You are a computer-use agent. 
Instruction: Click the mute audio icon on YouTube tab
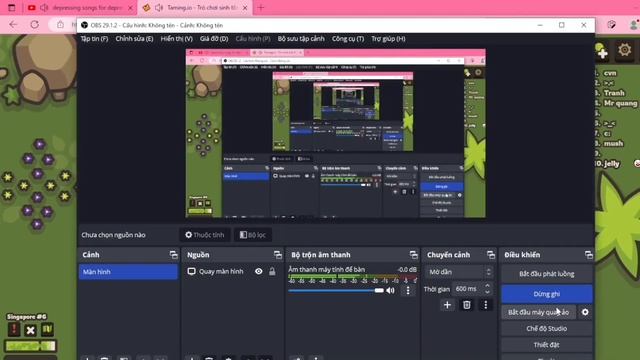tap(44, 8)
